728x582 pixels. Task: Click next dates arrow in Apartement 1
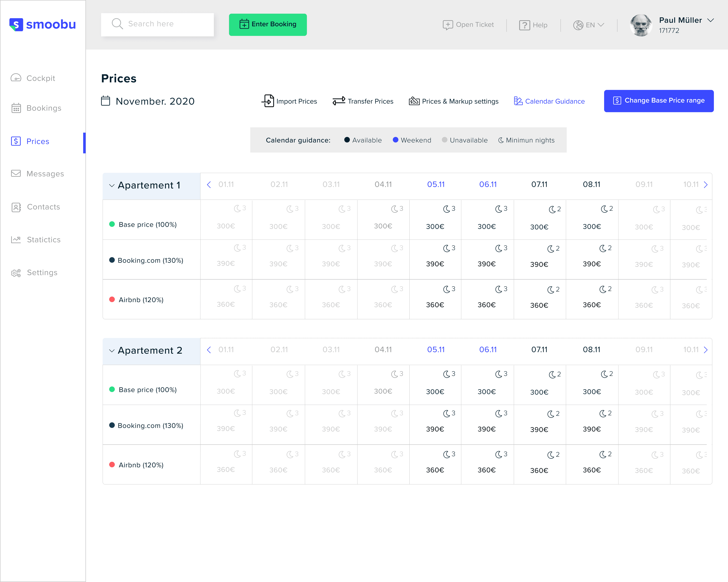pos(706,185)
